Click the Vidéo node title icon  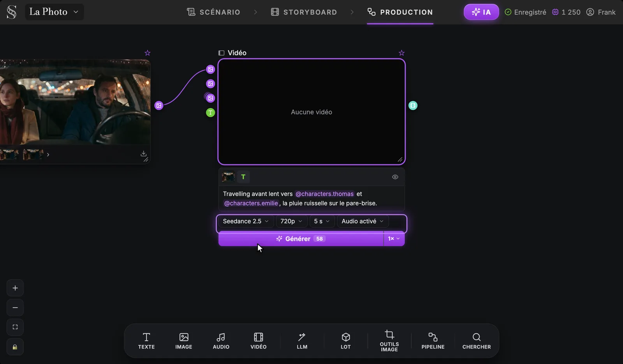[222, 53]
